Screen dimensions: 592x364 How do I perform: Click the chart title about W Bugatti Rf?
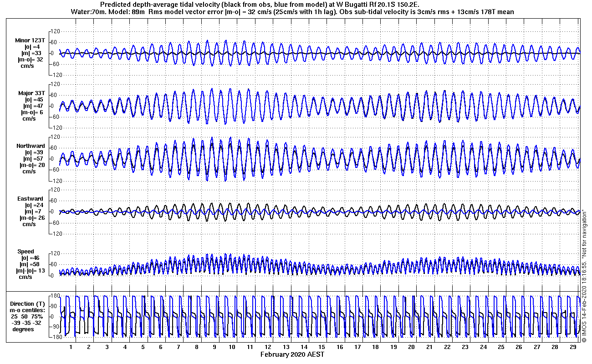260,5
